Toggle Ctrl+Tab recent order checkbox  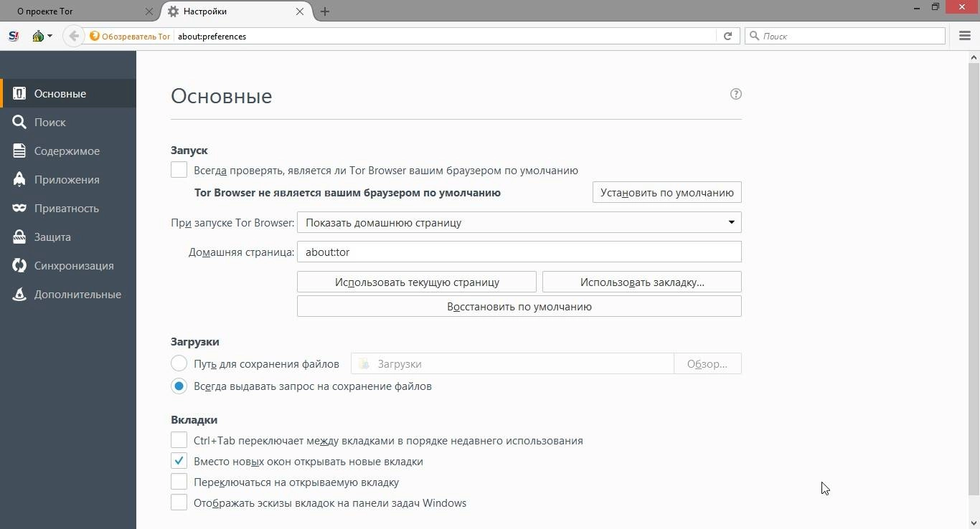179,440
